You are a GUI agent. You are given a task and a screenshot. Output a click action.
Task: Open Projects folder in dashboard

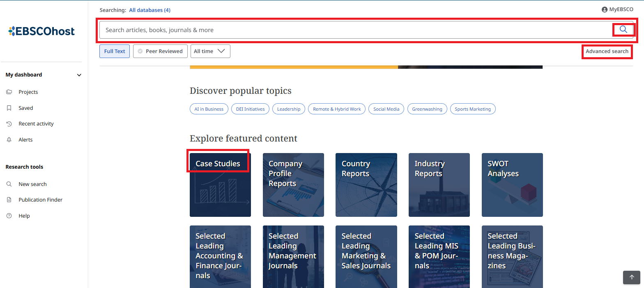coord(28,92)
